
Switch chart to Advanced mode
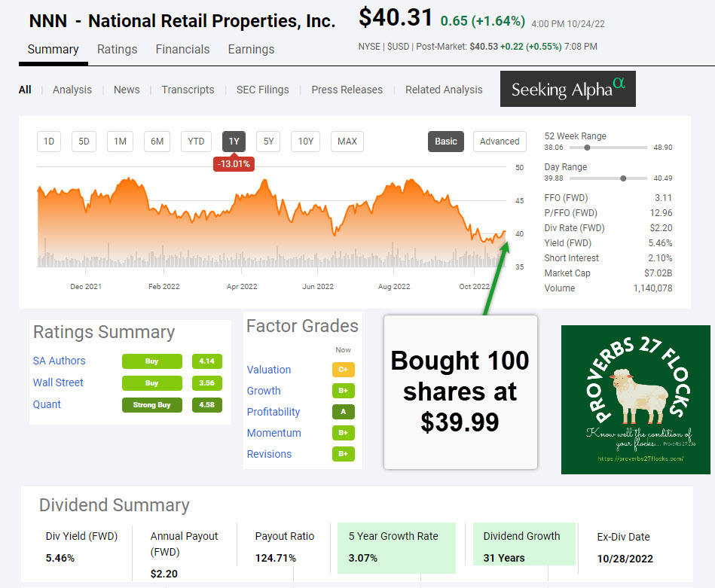point(500,141)
